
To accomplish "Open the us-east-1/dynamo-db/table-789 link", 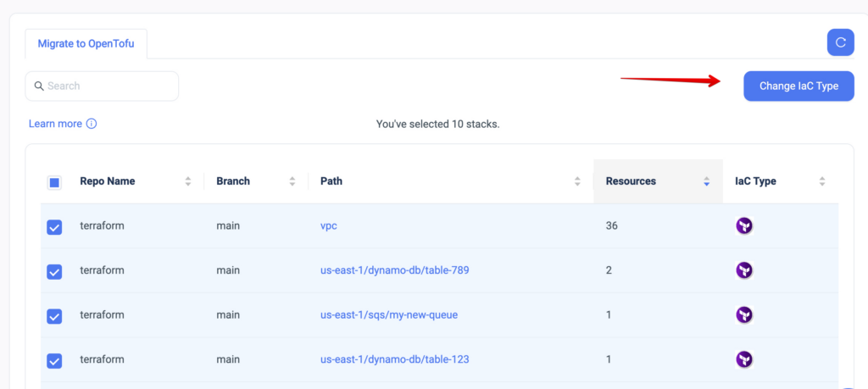I will click(395, 270).
